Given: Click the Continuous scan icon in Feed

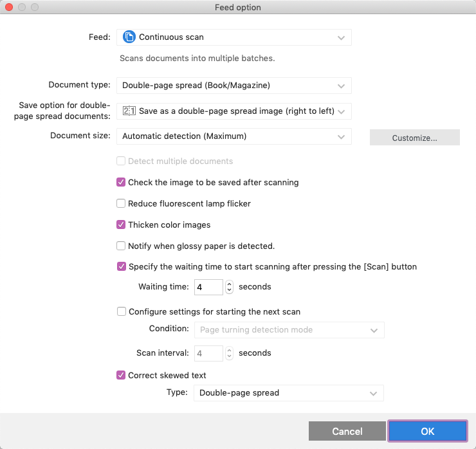Looking at the screenshot, I should (129, 38).
